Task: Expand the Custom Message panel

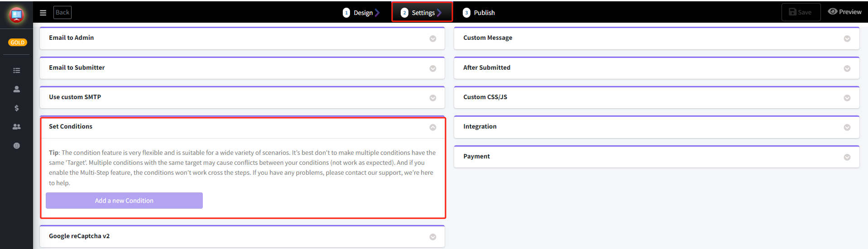Action: tap(847, 38)
